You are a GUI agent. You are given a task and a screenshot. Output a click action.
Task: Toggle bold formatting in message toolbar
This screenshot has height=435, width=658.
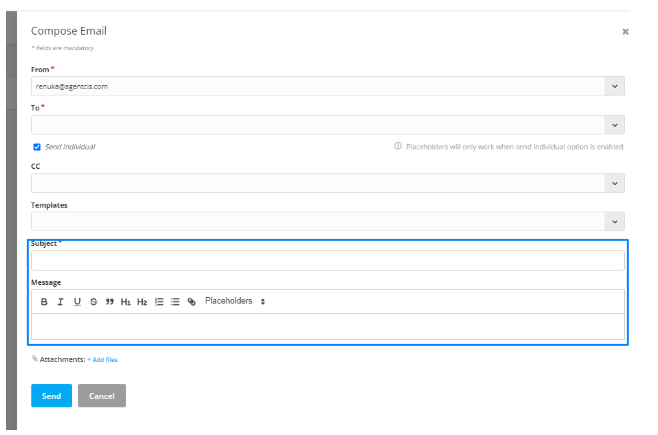[x=44, y=301]
